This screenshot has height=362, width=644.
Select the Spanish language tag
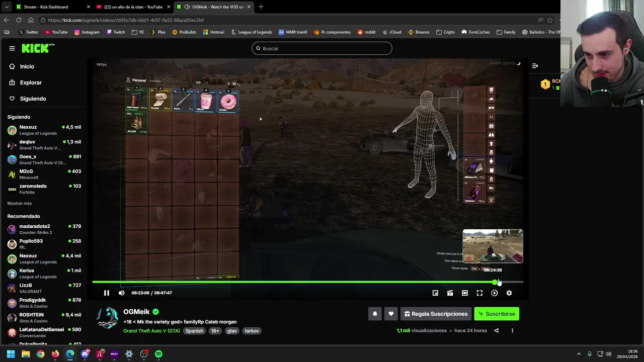194,331
